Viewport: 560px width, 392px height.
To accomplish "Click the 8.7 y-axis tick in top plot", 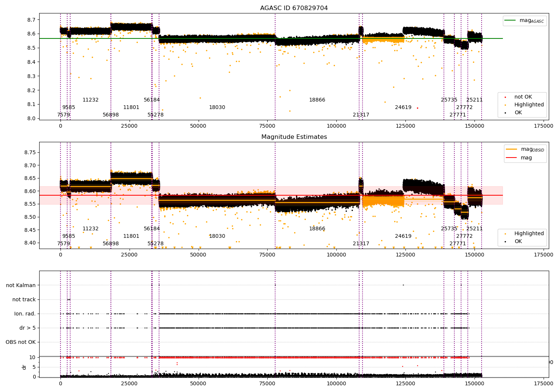I will 32,20.
